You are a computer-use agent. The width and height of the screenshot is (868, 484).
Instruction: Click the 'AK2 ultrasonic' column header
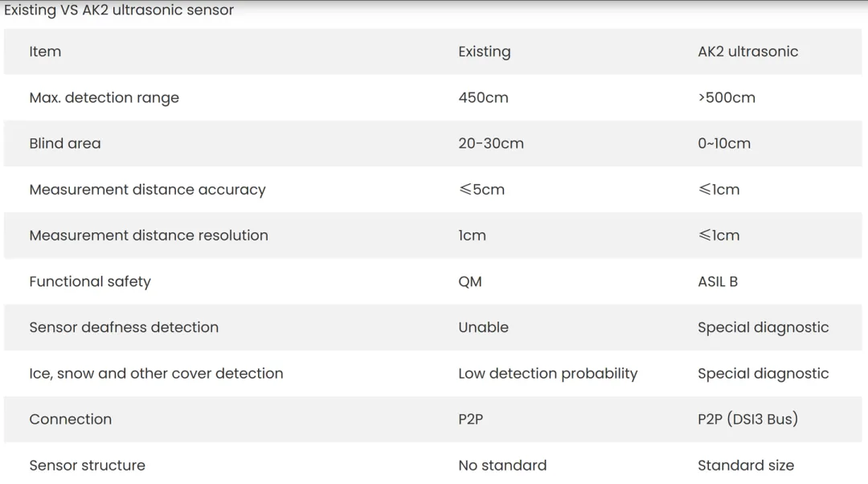click(x=747, y=51)
